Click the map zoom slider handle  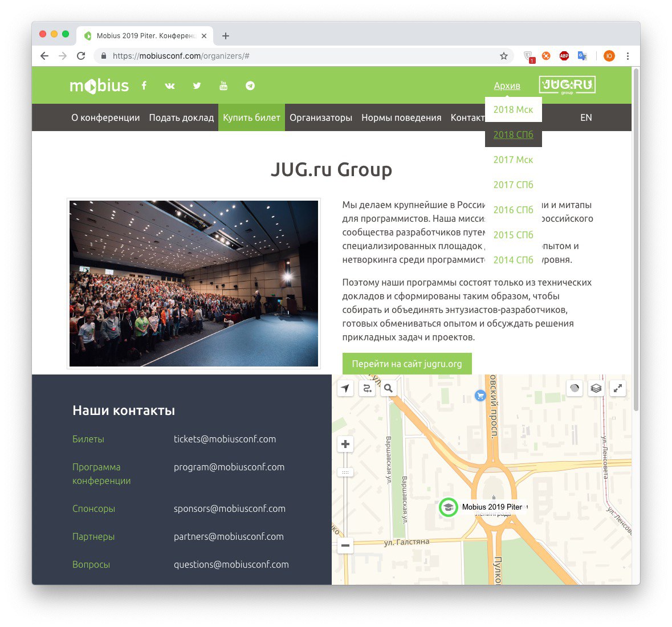[x=345, y=473]
